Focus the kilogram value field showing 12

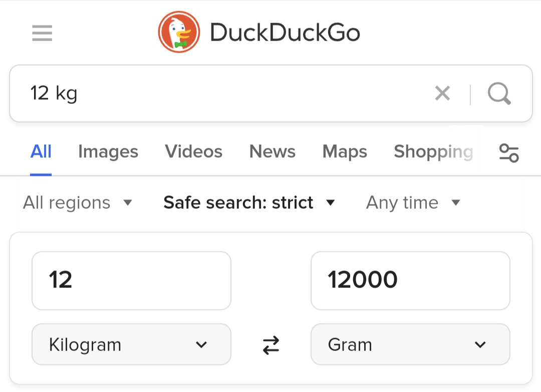point(131,280)
